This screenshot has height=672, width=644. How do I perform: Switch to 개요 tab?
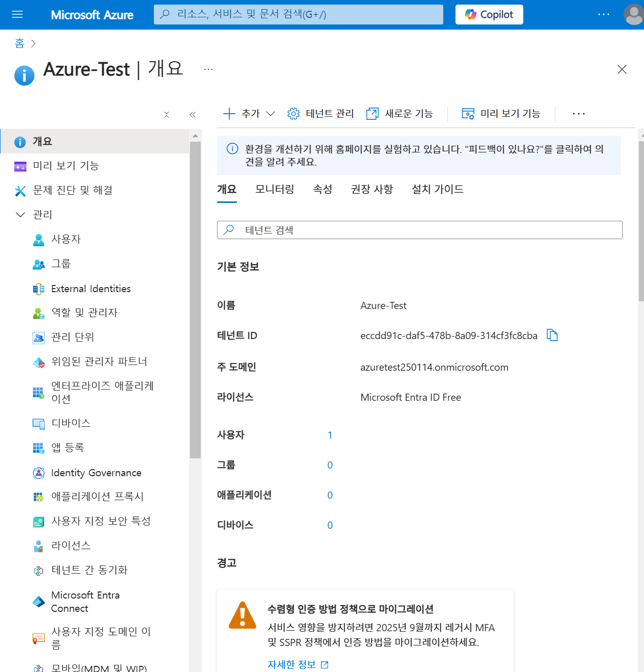tap(227, 189)
